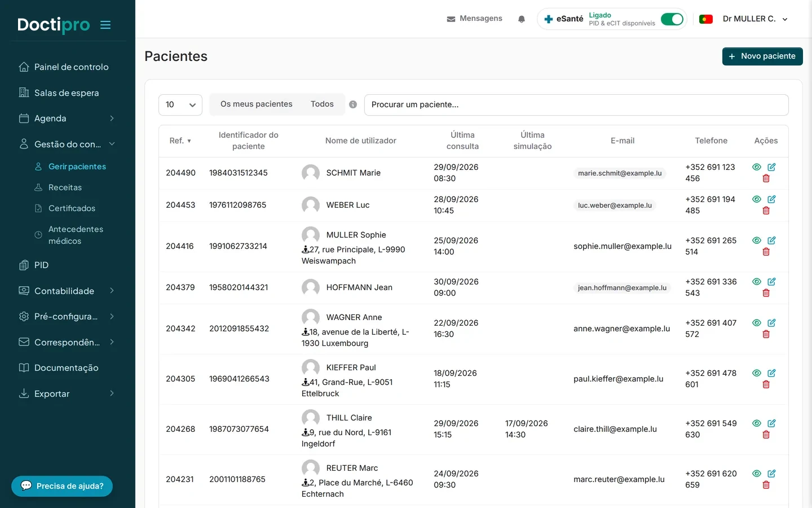Click the Portuguese flag language icon
The height and width of the screenshot is (508, 812).
pos(706,19)
